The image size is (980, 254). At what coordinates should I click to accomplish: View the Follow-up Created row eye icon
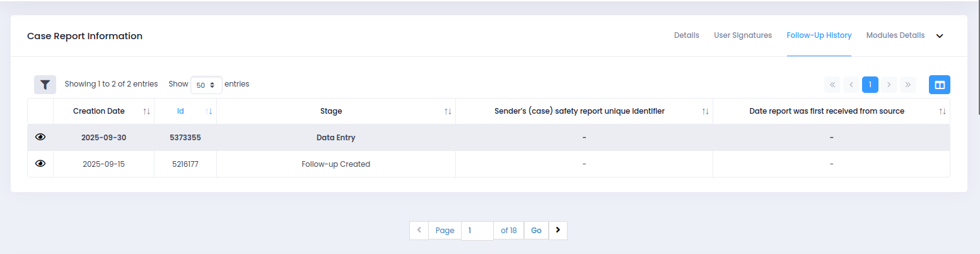tap(40, 164)
